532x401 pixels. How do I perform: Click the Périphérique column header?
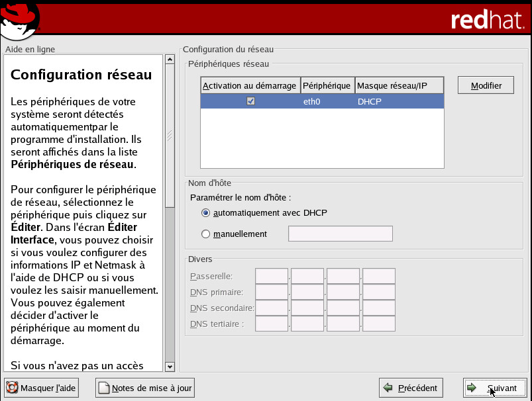(327, 86)
